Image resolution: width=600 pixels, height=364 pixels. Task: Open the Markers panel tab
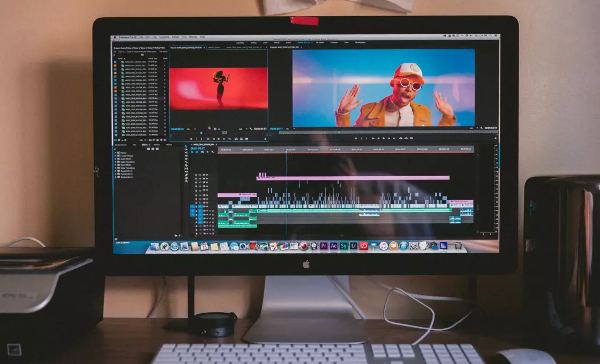click(157, 145)
